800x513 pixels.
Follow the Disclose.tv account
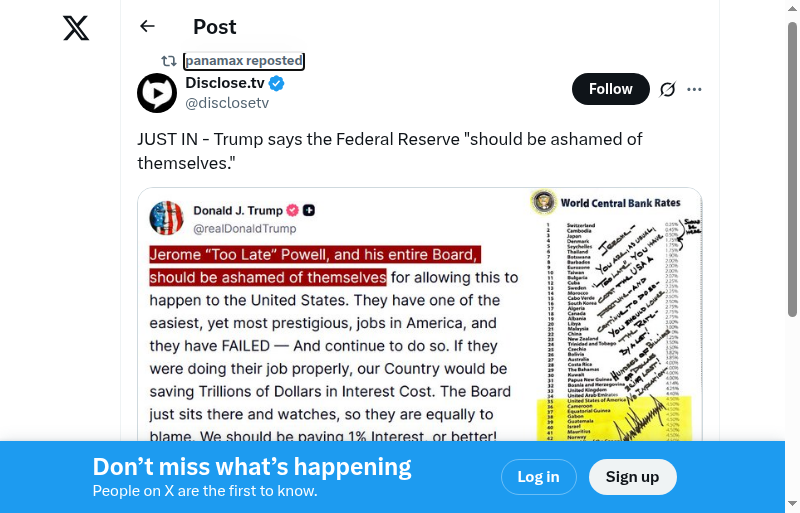610,89
